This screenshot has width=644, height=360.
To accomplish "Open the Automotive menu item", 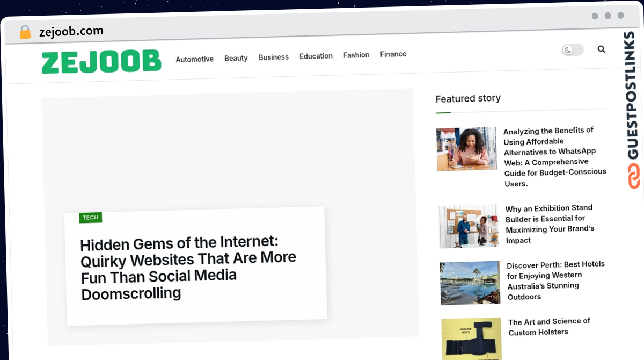I will (195, 59).
